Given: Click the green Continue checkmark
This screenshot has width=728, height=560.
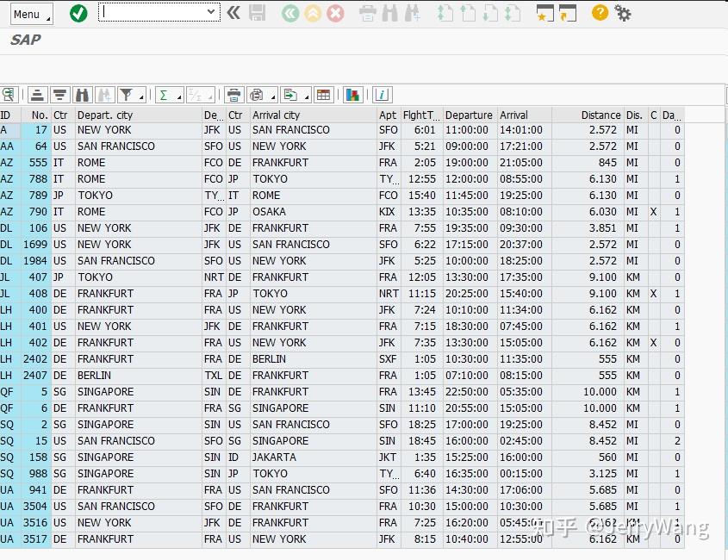Looking at the screenshot, I should (78, 12).
